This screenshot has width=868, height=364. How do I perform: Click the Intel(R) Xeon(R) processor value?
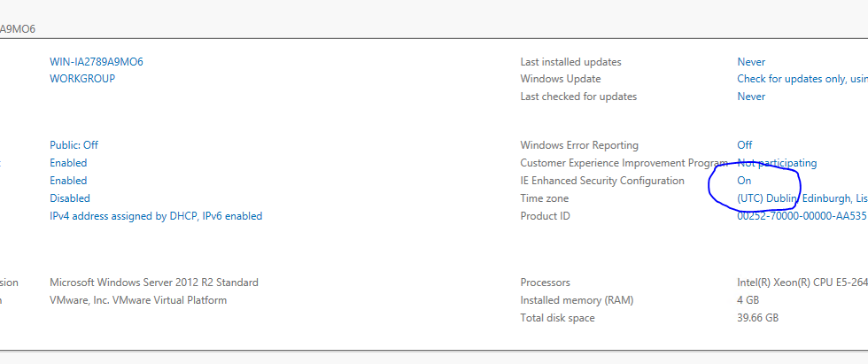click(802, 283)
